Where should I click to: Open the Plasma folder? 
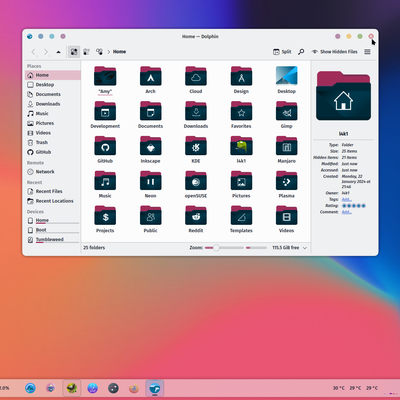[x=286, y=185]
